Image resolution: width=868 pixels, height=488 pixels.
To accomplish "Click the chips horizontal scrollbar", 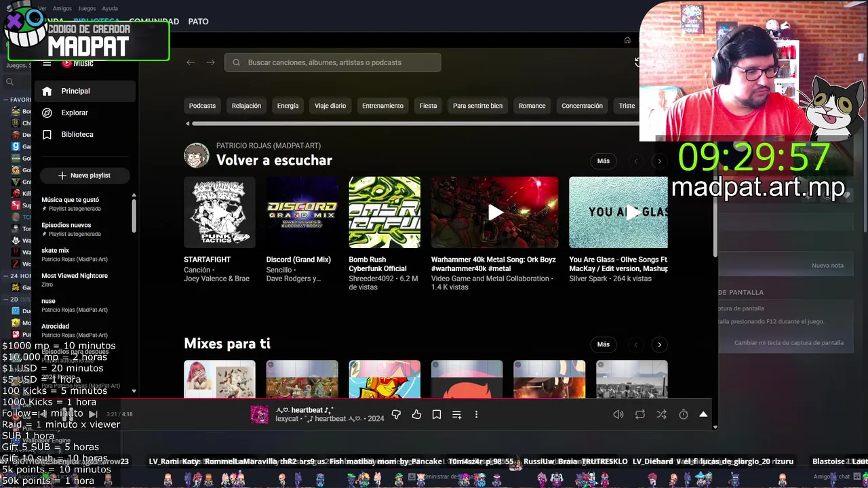I will 414,123.
